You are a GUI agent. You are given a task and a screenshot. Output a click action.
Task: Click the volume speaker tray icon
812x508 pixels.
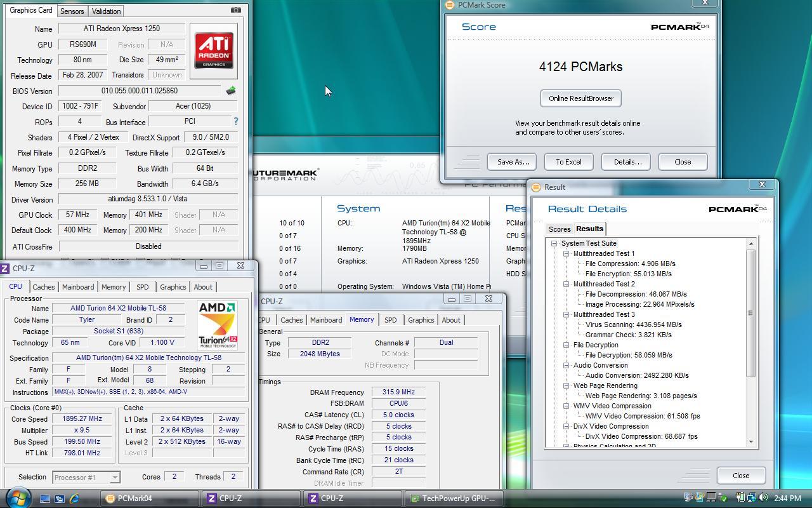click(x=763, y=498)
